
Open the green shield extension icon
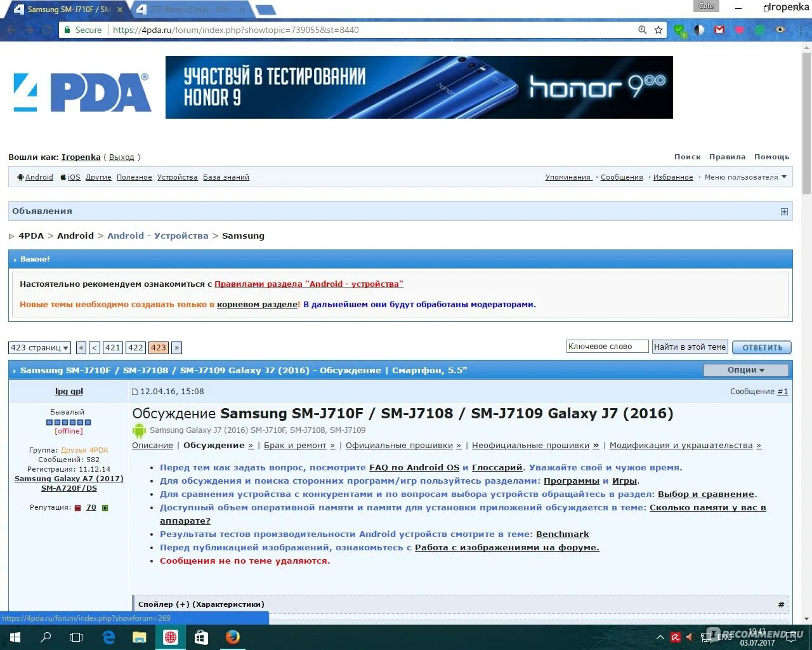[679, 30]
